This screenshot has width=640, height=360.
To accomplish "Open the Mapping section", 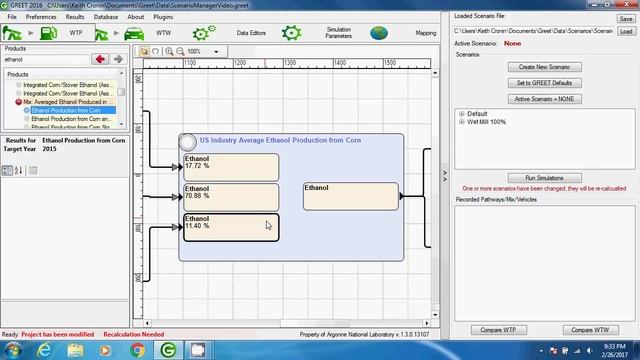I will (426, 33).
